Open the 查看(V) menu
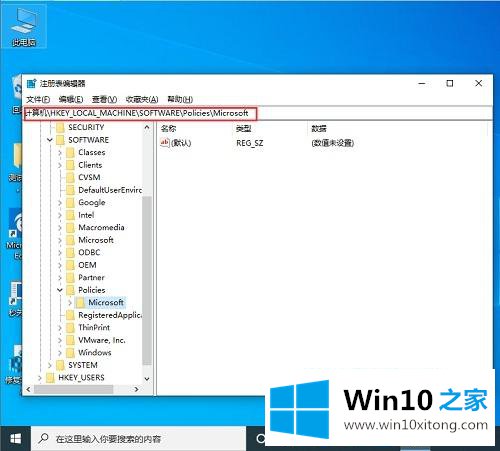 [104, 99]
